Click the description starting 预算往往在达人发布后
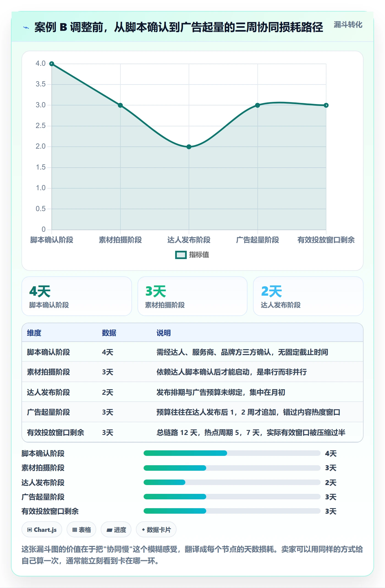Viewport: 385px width, 588px height. coord(248,412)
